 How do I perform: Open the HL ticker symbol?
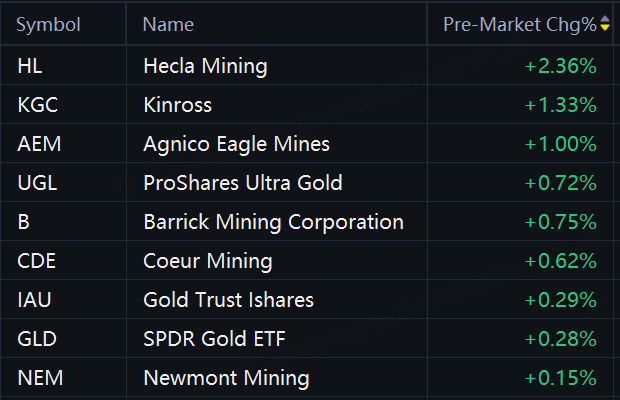point(30,67)
